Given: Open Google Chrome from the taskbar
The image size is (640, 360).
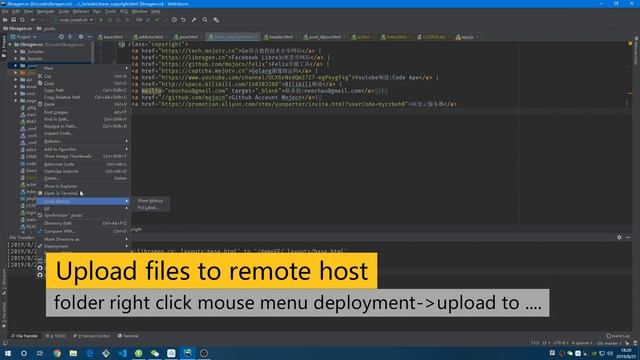Looking at the screenshot, I should (x=57, y=353).
